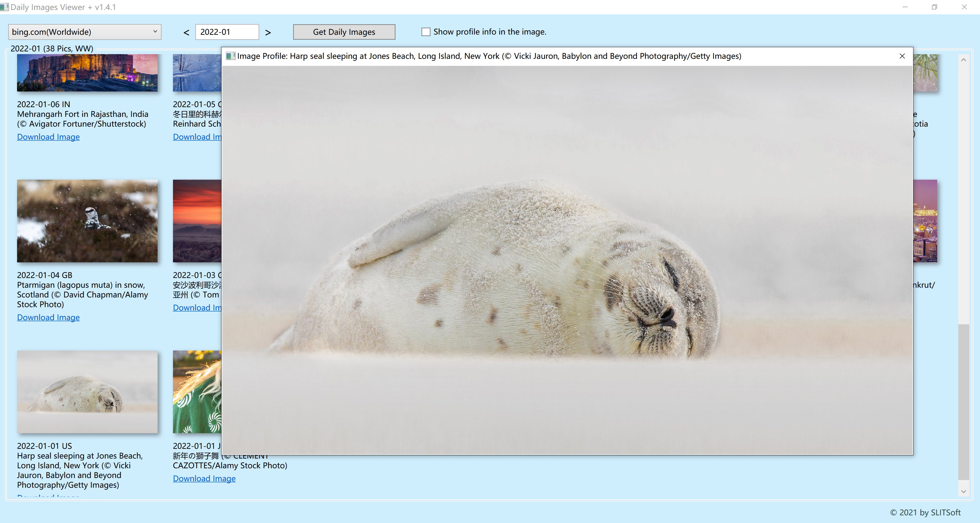Screen dimensions: 980x523
Task: Download the 2022-01-01 lion dance image
Action: pyautogui.click(x=204, y=479)
